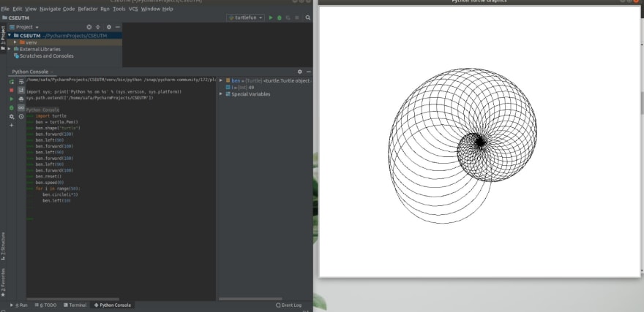The width and height of the screenshot is (644, 312).
Task: Select the Python Console bottom tab
Action: click(x=112, y=305)
